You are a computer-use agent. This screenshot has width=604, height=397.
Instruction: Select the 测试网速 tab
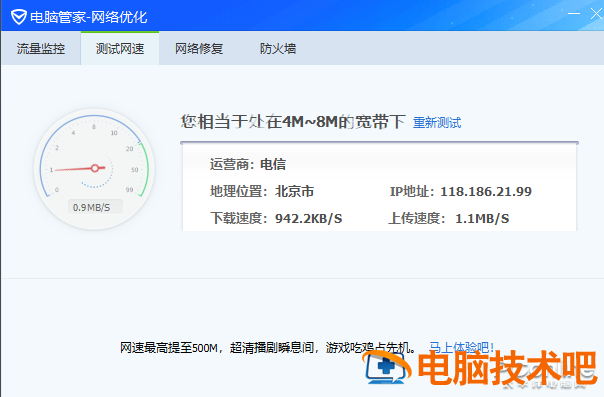coord(120,49)
